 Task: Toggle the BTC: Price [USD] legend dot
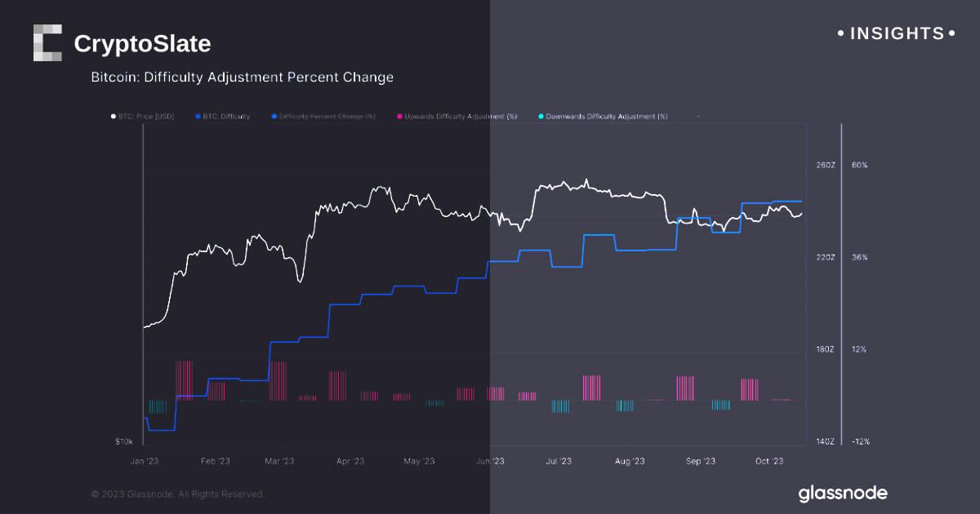[114, 117]
